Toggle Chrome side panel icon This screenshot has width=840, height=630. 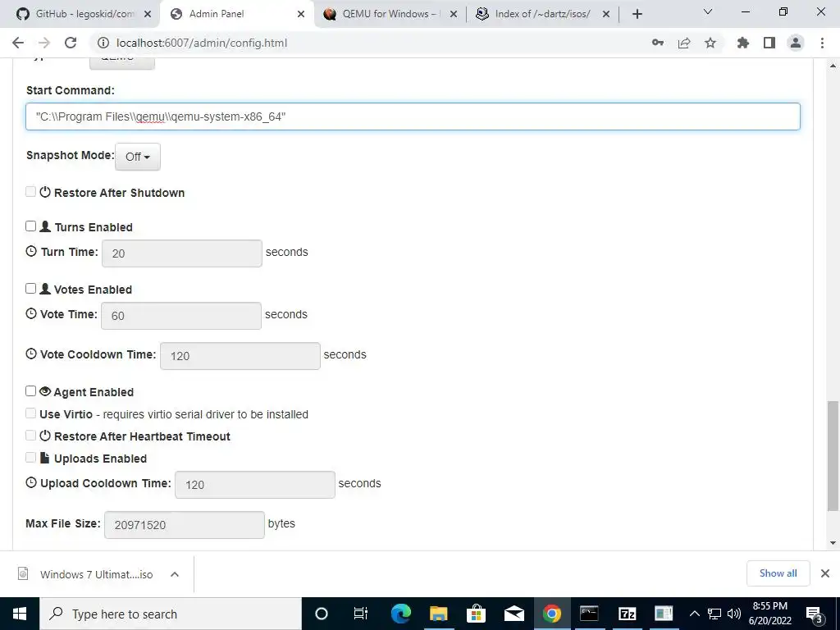pos(769,43)
